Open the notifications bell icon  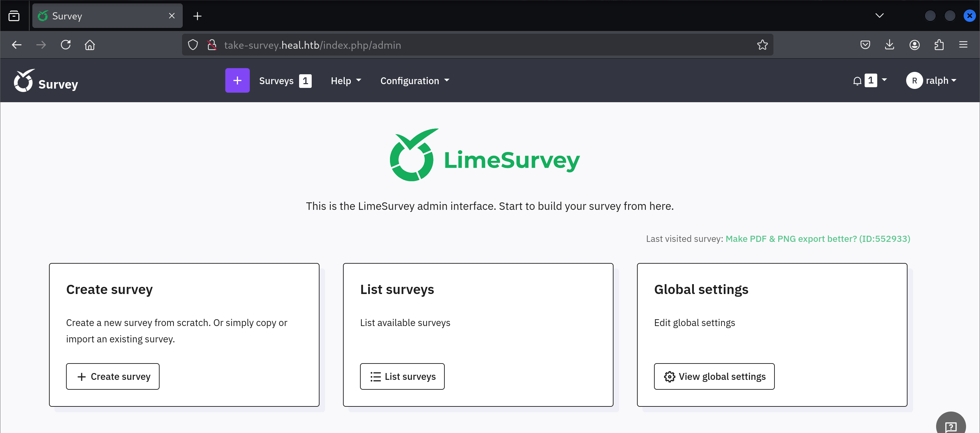(x=857, y=81)
